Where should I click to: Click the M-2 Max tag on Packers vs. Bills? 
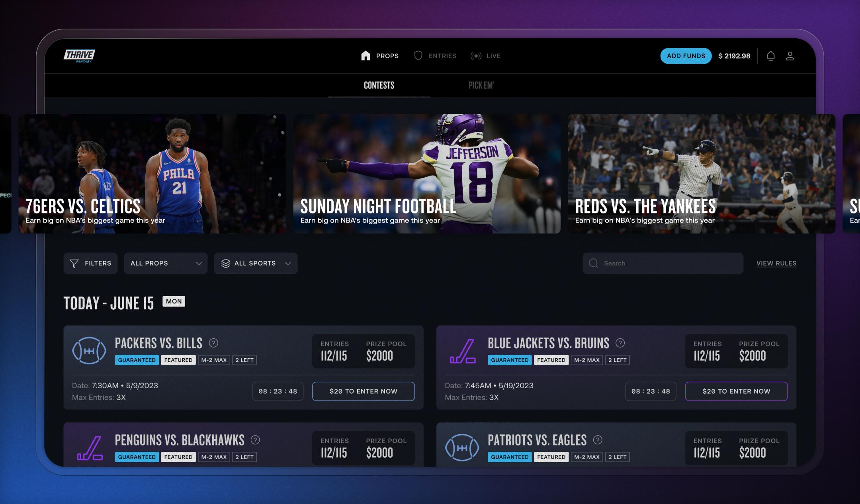(214, 360)
